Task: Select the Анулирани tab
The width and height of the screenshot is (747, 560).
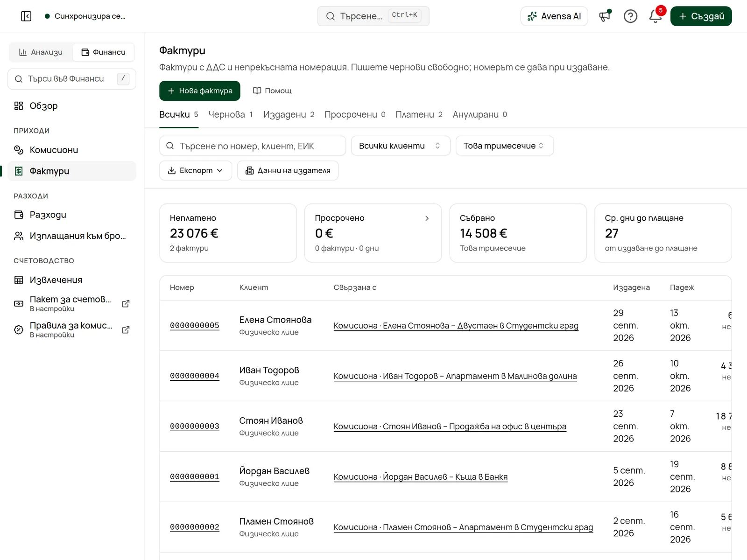Action: pos(480,115)
